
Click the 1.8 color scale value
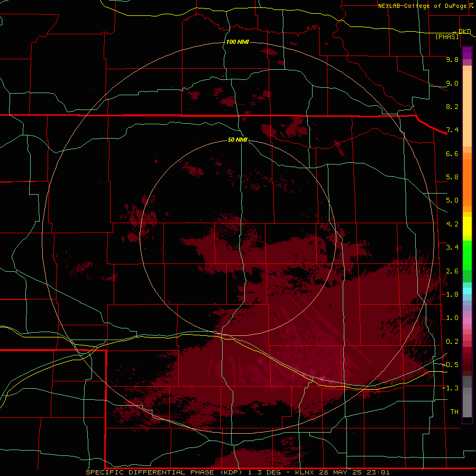pyautogui.click(x=452, y=295)
